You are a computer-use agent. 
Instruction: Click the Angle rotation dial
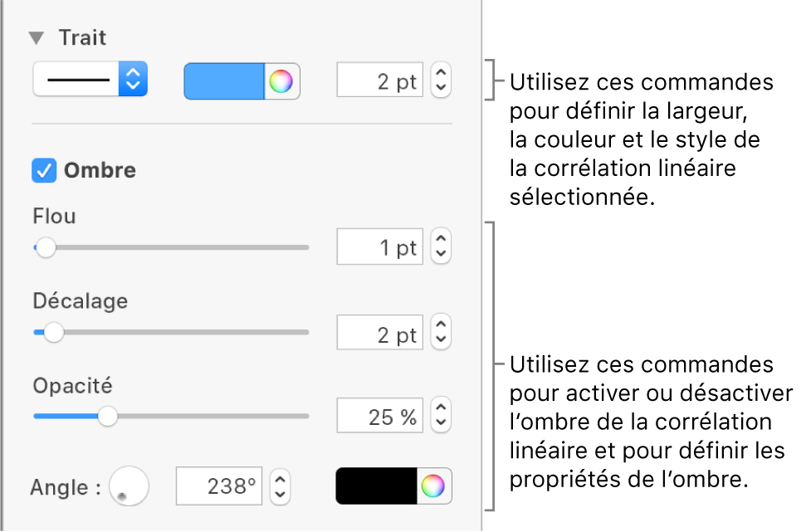click(x=129, y=488)
